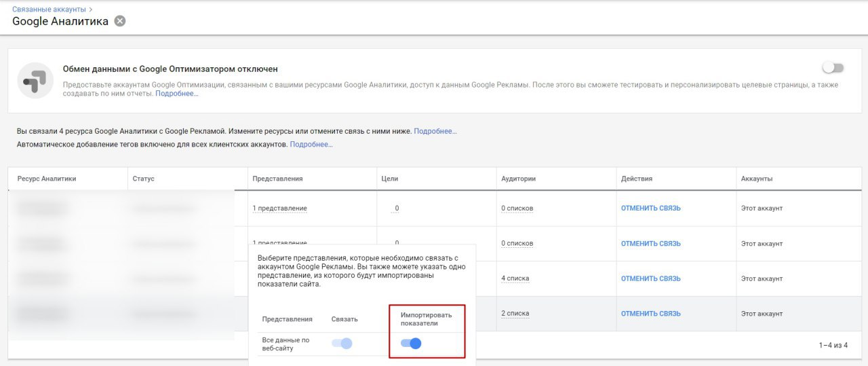
Task: Open Подробнее link about automatic tagging
Action: click(311, 145)
